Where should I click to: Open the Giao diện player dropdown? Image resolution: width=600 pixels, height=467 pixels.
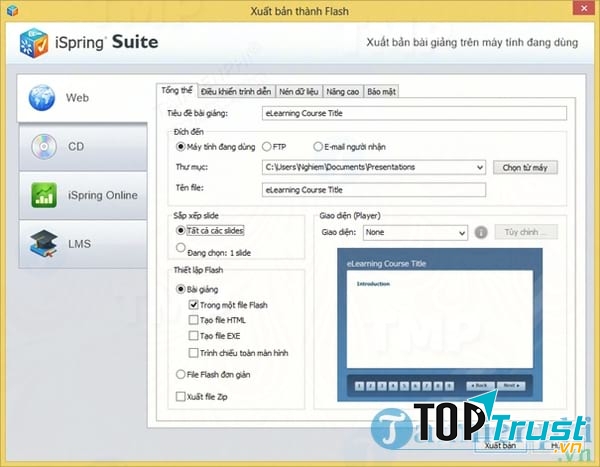coord(461,232)
